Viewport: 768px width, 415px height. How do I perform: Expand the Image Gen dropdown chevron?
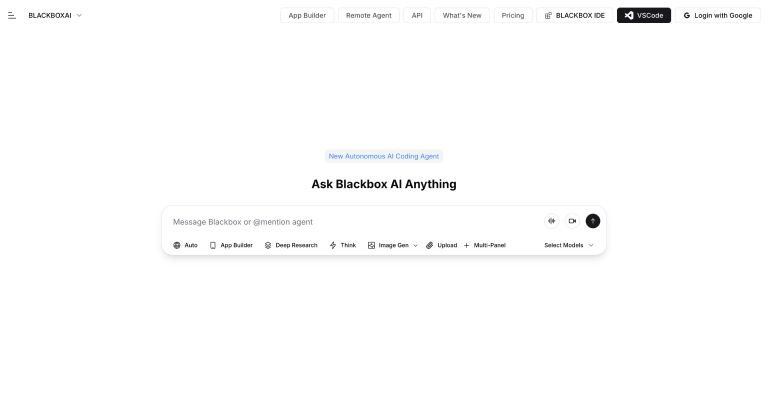click(x=415, y=246)
